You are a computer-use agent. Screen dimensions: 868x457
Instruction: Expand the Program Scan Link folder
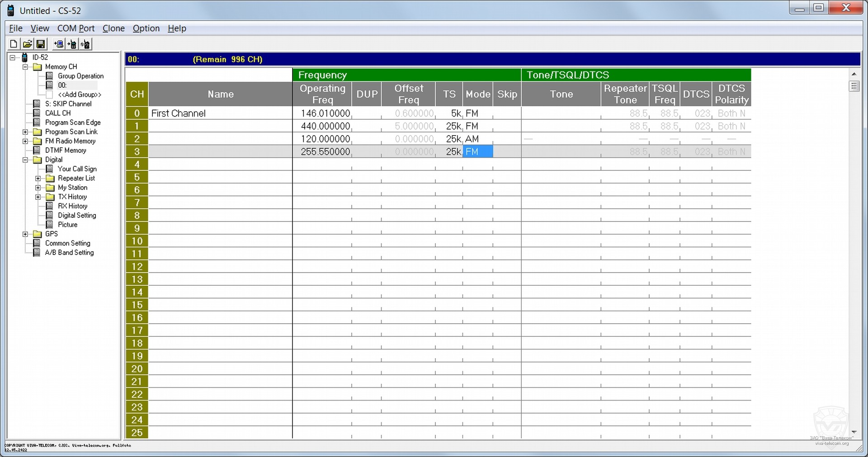(25, 132)
